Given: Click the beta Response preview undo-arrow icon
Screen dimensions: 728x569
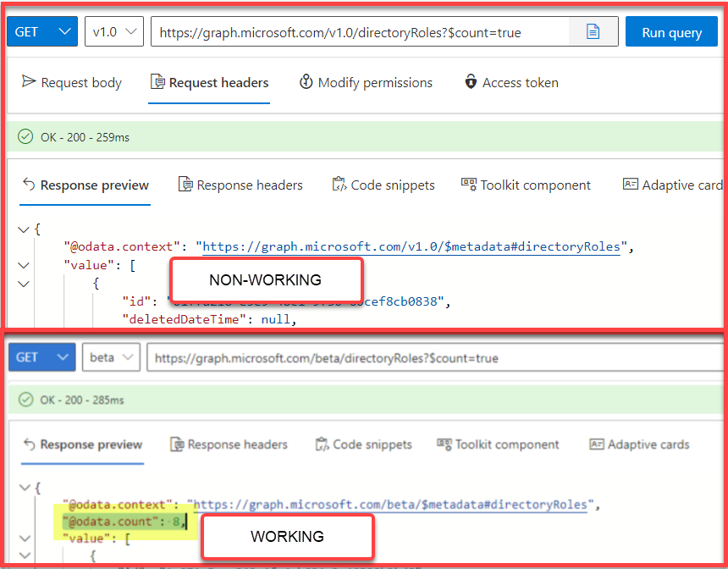Looking at the screenshot, I should (30, 444).
